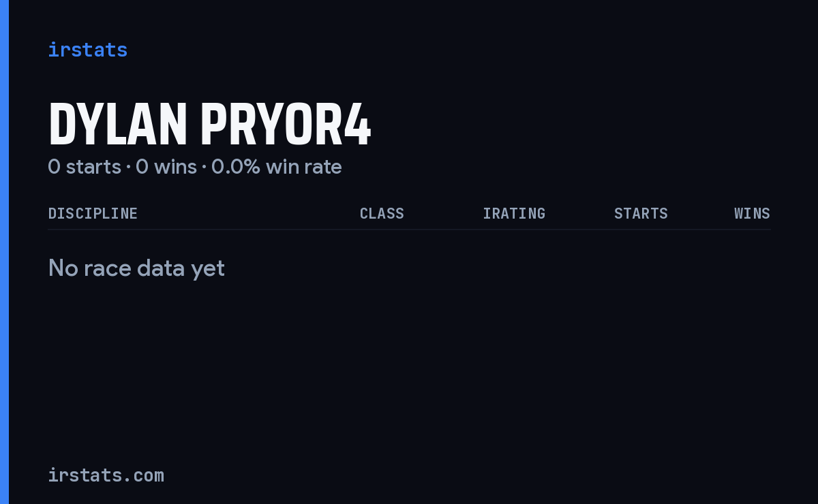This screenshot has width=818, height=504.
Task: Select the DYLAN PRYOR4 driver name heading
Action: 210,125
